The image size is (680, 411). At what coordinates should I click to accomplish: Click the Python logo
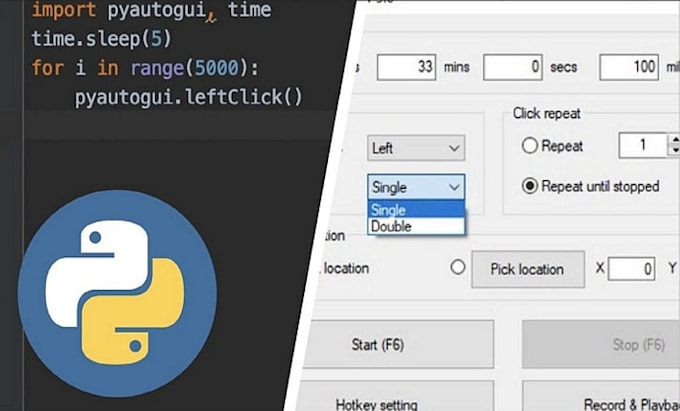pos(117,294)
